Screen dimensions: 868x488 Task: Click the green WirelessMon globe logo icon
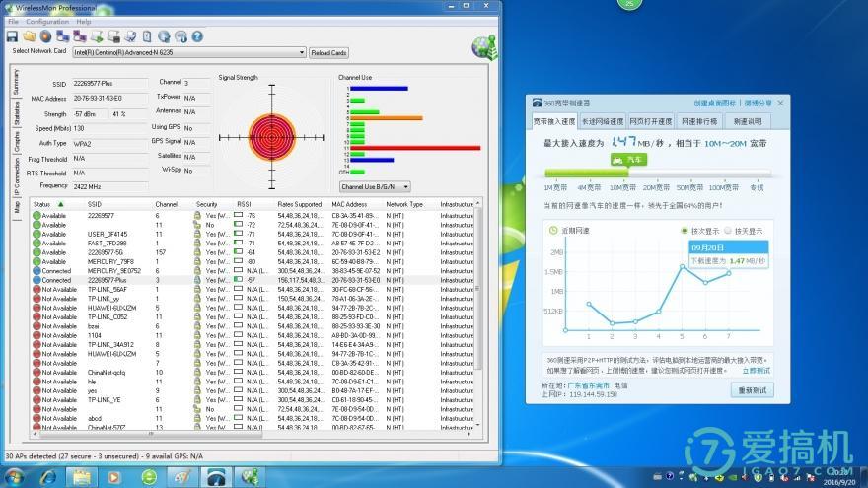click(485, 47)
